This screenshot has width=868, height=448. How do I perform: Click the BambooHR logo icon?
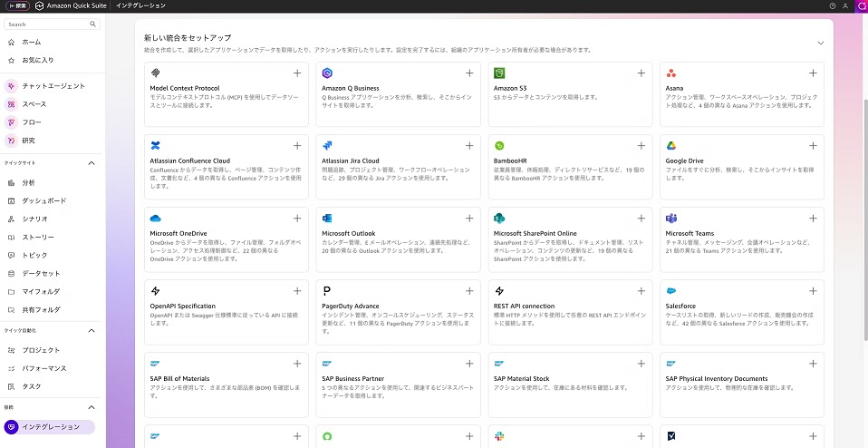click(x=499, y=146)
